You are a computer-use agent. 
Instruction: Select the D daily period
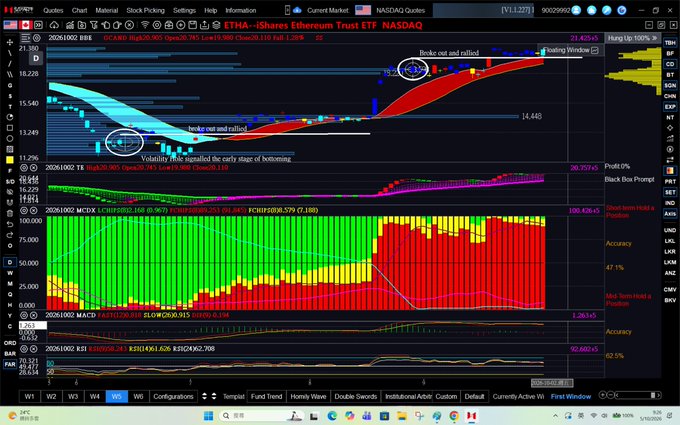10,262
